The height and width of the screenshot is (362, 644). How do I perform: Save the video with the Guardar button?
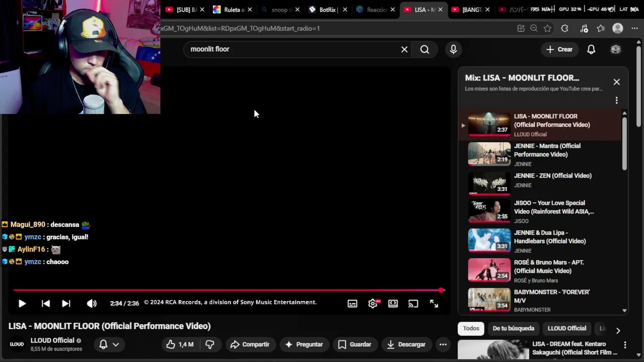(x=354, y=344)
